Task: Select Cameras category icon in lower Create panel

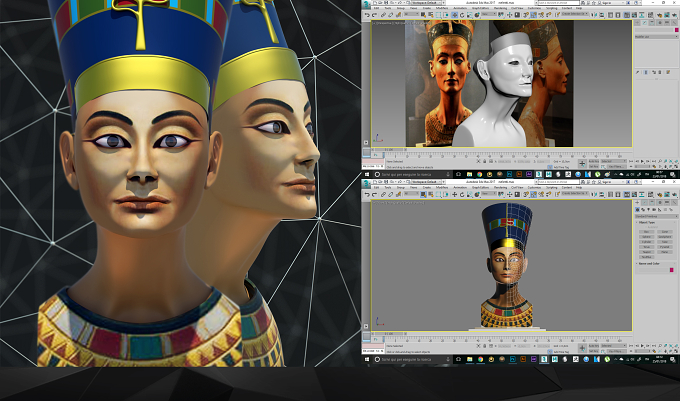Action: tap(654, 210)
